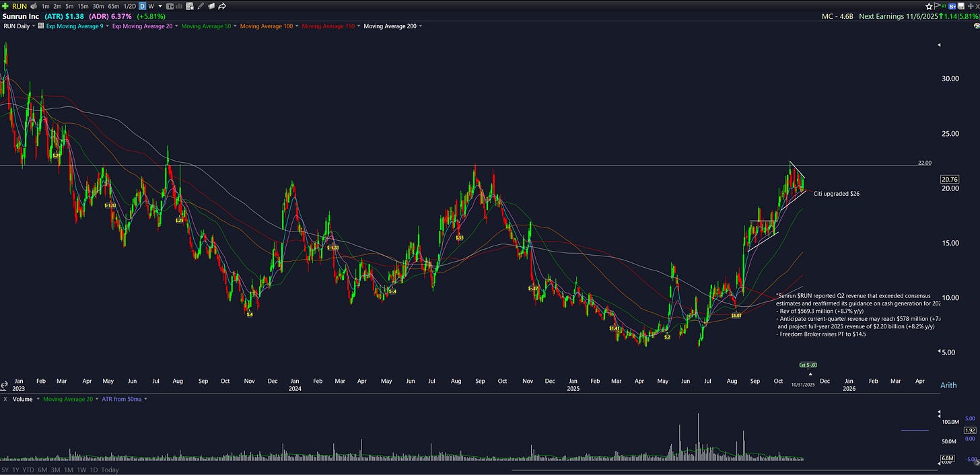Click the 6.8M volume value label
The image size is (980, 475).
pyautogui.click(x=946, y=459)
